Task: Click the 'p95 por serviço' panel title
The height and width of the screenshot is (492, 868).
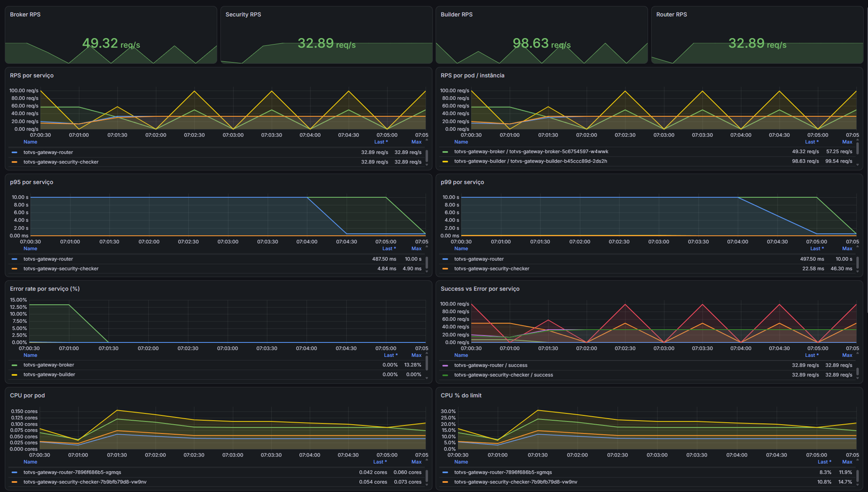Action: tap(31, 182)
